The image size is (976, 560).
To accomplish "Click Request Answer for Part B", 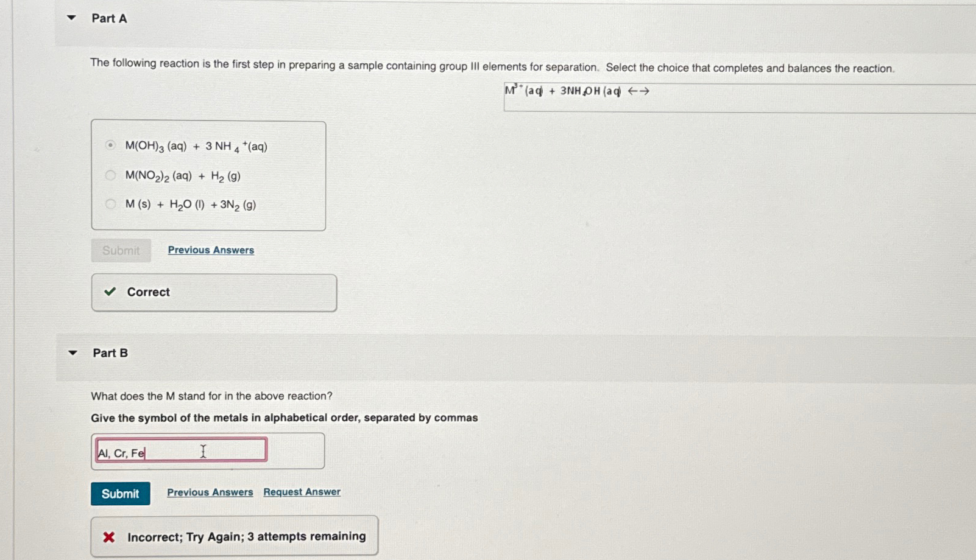I will pos(301,492).
